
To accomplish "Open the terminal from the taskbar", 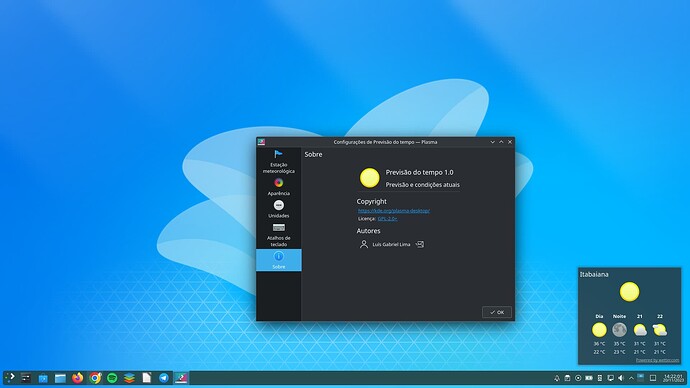I will (x=26, y=378).
